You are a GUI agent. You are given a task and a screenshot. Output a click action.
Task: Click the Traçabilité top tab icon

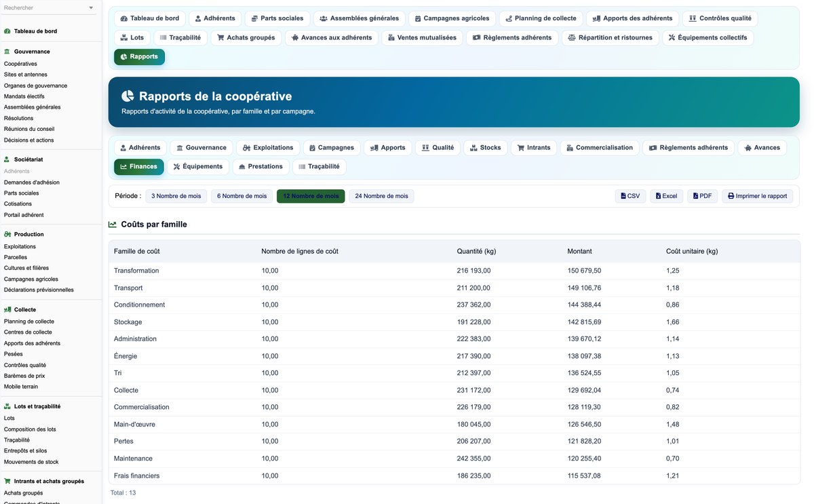(x=163, y=38)
